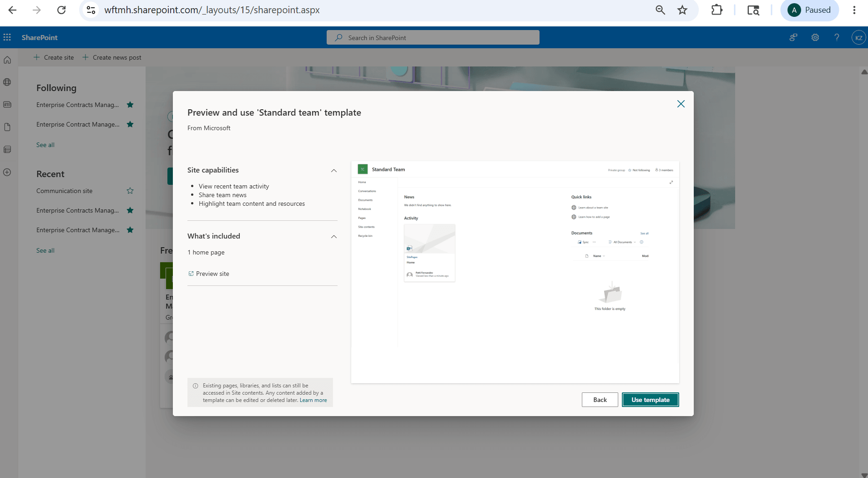Viewport: 868px width, 478px height.
Task: Select 'Highlight team content and resources' text
Action: click(x=252, y=203)
